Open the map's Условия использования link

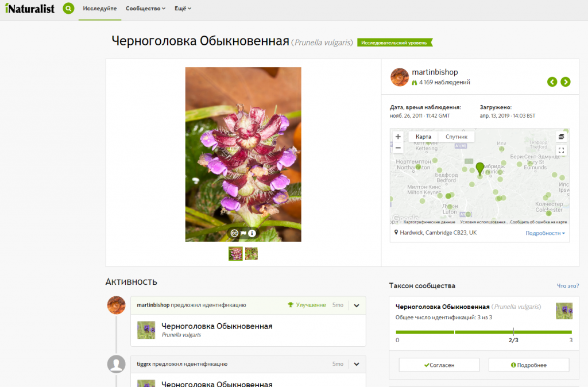[x=482, y=222]
